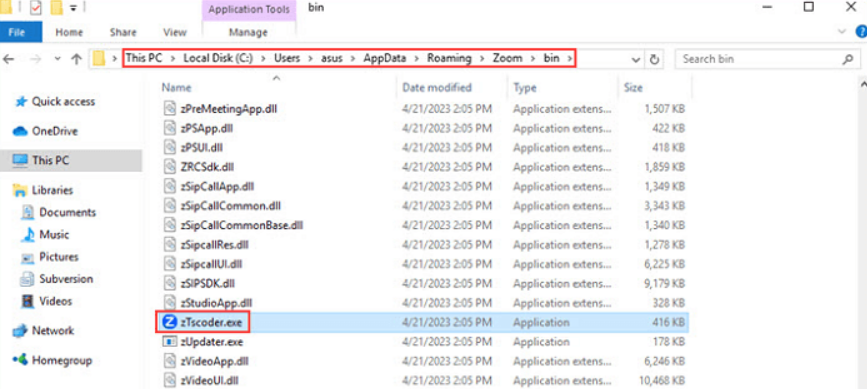The width and height of the screenshot is (867, 389).
Task: Open the Help question mark icon
Action: [861, 32]
